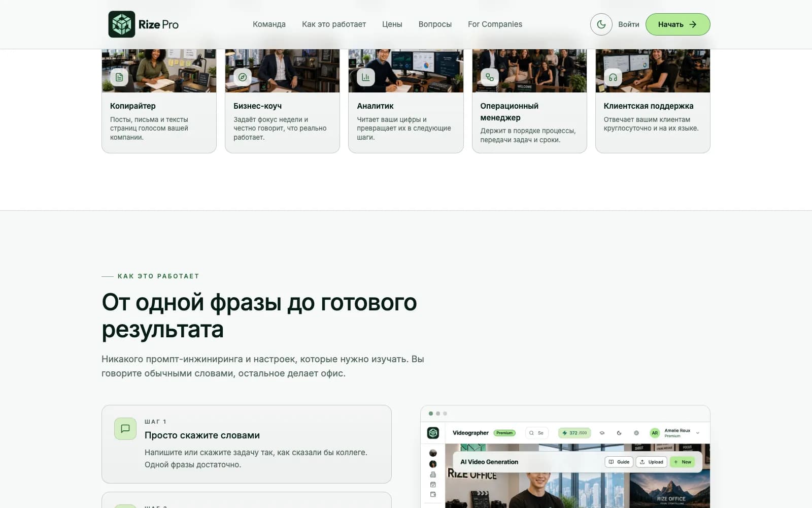This screenshot has height=508, width=812.
Task: Click the headphones icon on Клиентская поддержка card
Action: 613,77
